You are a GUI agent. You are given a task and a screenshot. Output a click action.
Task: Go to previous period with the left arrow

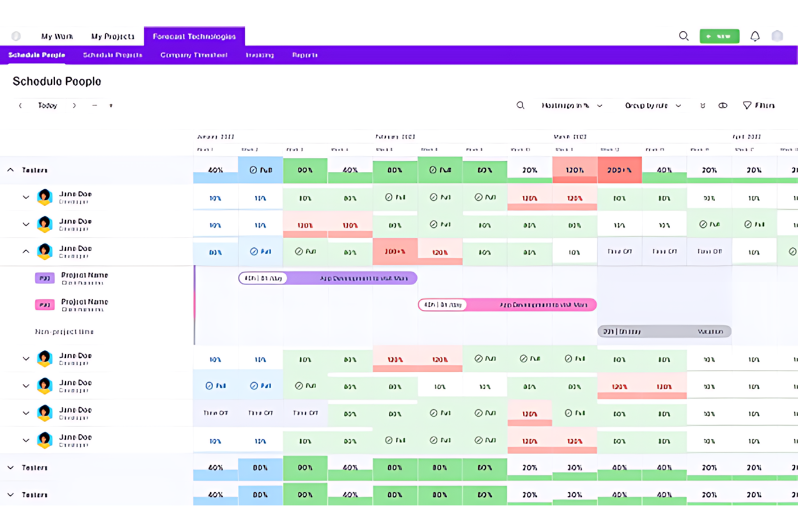20,106
